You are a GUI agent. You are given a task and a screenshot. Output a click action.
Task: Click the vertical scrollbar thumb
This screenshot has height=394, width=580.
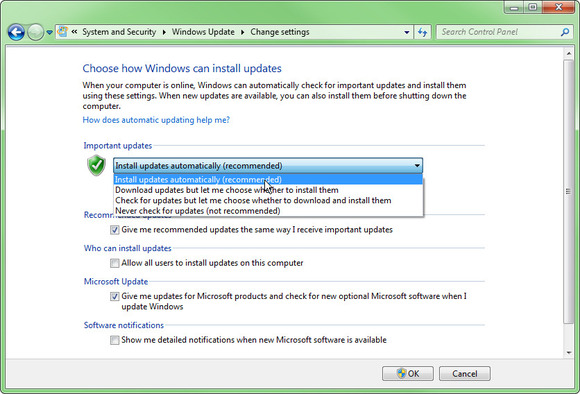pyautogui.click(x=569, y=191)
